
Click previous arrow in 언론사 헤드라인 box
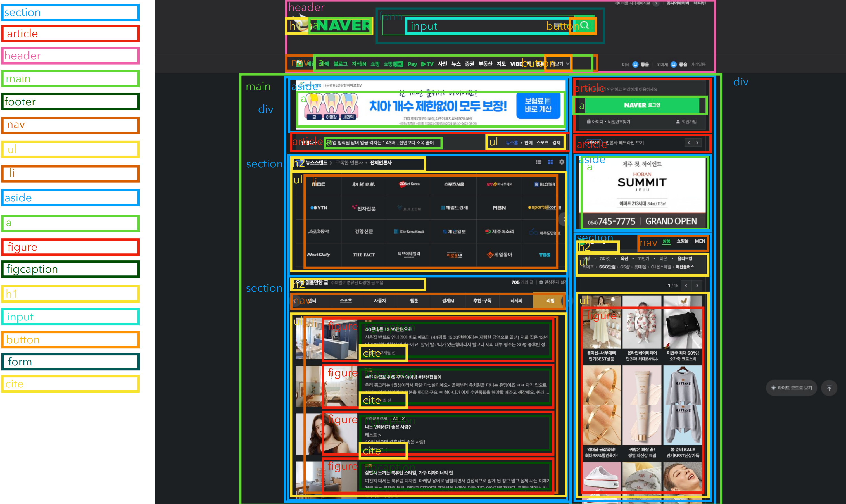pos(689,143)
